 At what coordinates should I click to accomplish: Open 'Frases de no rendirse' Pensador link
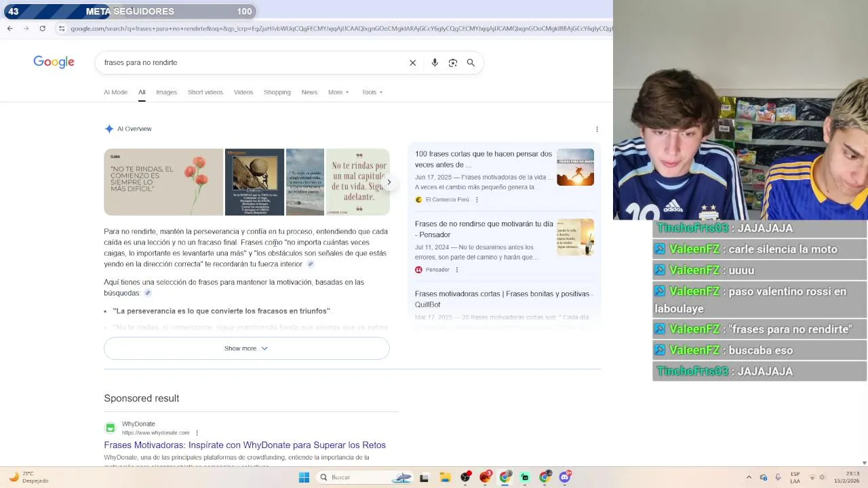coord(484,229)
